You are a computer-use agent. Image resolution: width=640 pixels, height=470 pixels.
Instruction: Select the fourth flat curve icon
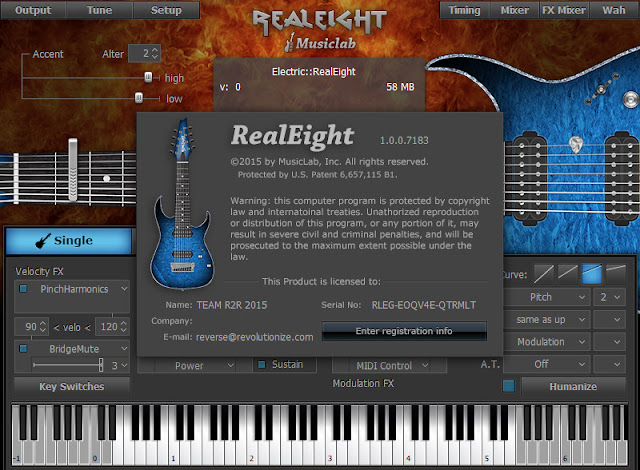[x=616, y=274]
